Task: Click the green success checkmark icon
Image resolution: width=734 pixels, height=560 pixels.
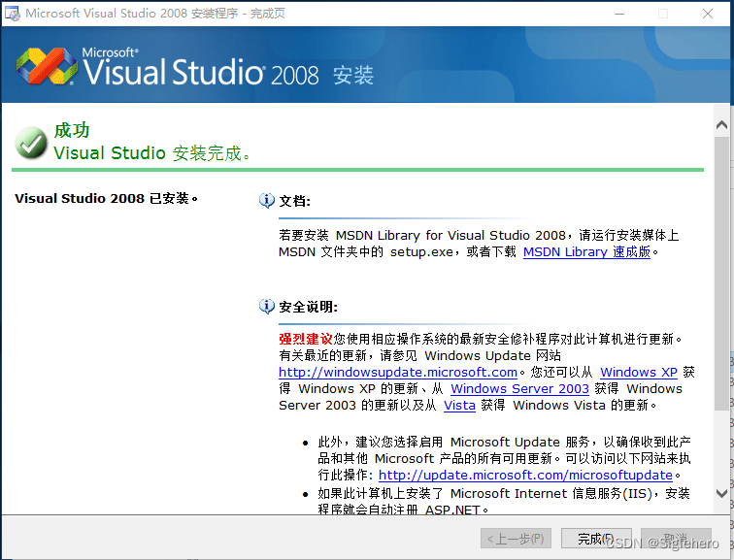Action: [31, 144]
